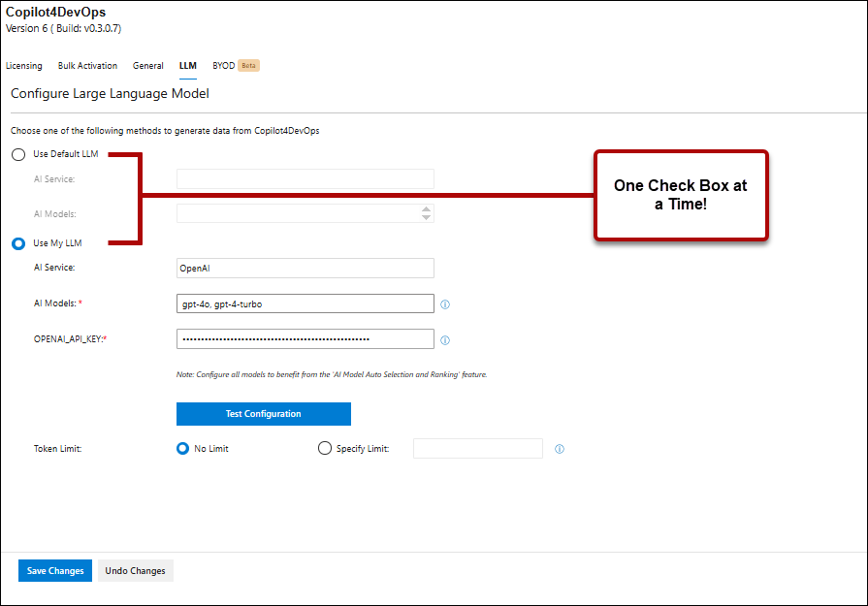868x606 pixels.
Task: Click info icon next to Token Limit field
Action: click(559, 449)
